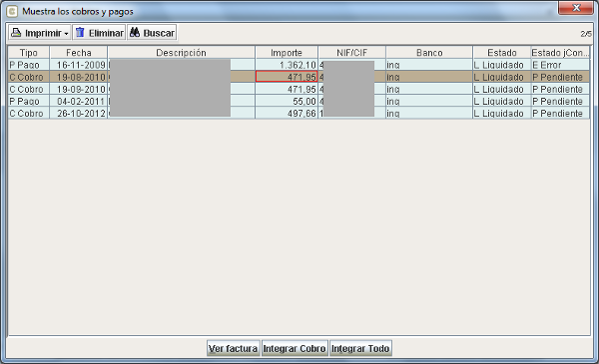Click the Estado jCon... column header
599x364 pixels.
coord(560,53)
